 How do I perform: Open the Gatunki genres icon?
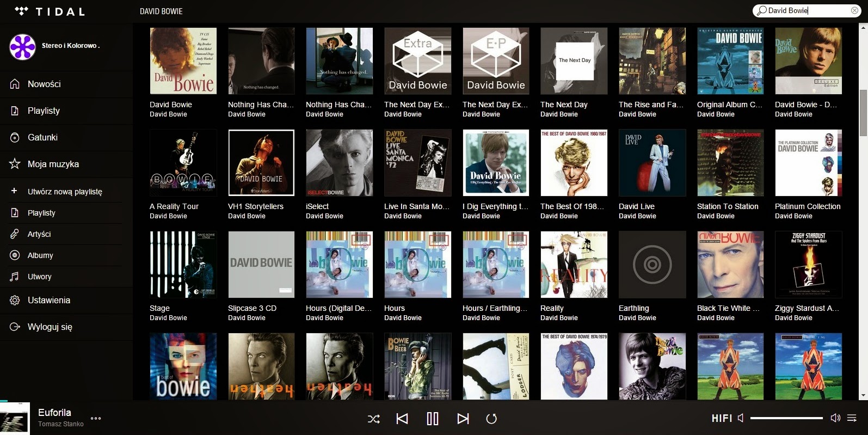pyautogui.click(x=15, y=137)
